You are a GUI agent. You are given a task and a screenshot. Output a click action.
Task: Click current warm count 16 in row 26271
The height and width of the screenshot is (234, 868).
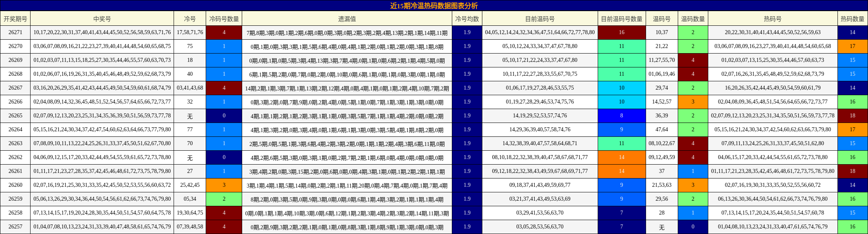[x=621, y=33]
